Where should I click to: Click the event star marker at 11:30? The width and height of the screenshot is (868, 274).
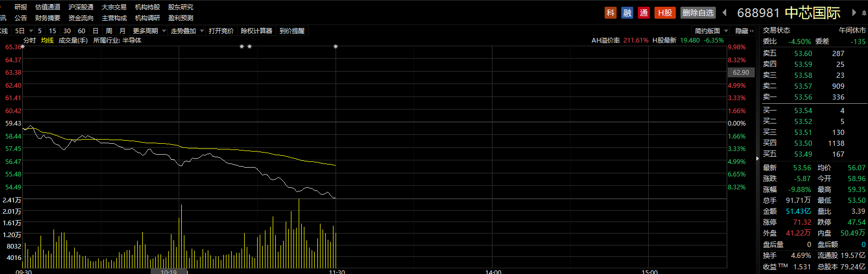(x=336, y=47)
